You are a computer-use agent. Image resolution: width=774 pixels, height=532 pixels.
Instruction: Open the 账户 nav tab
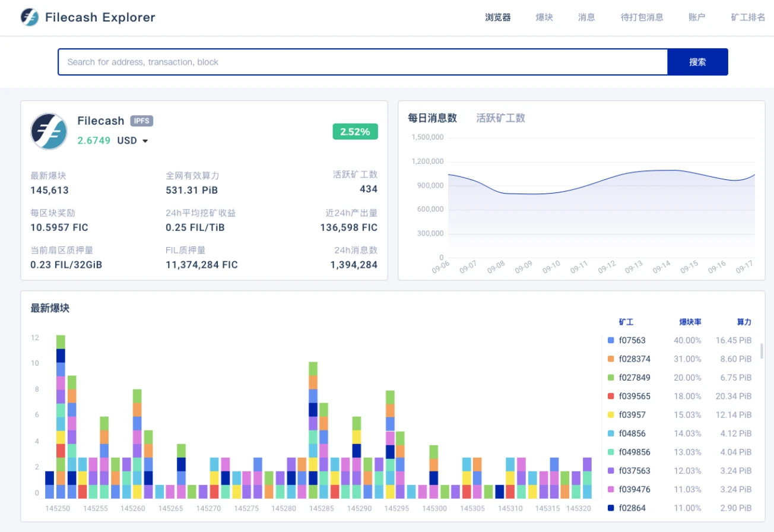pyautogui.click(x=697, y=17)
